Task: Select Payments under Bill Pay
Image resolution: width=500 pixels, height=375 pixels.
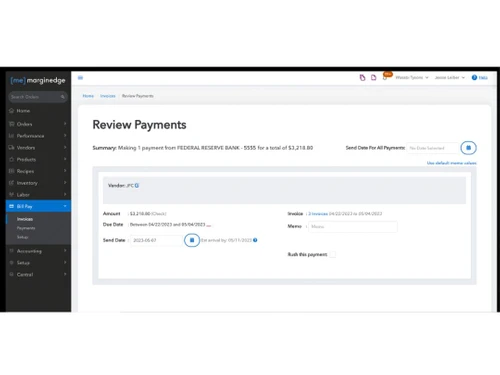Action: (26, 228)
